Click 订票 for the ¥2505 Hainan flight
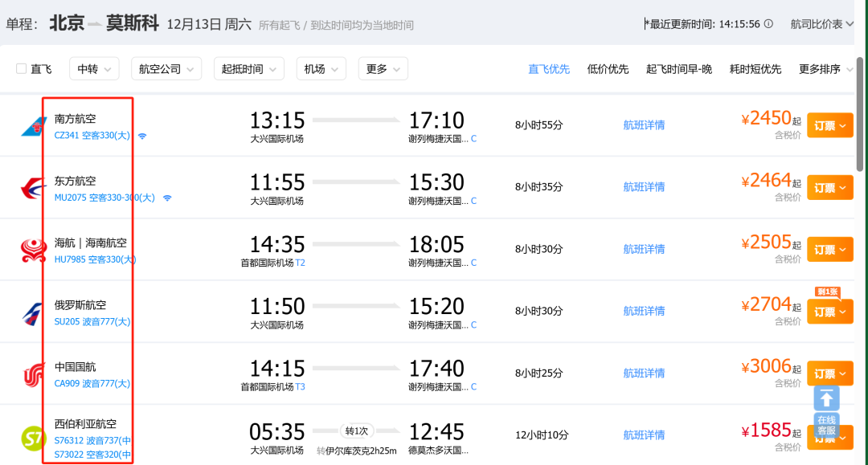 tap(829, 249)
